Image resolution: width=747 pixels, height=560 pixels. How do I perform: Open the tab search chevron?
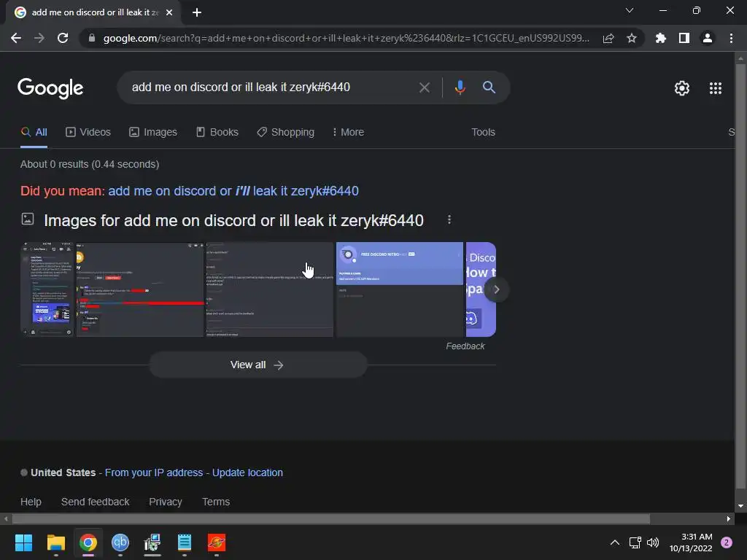click(630, 10)
